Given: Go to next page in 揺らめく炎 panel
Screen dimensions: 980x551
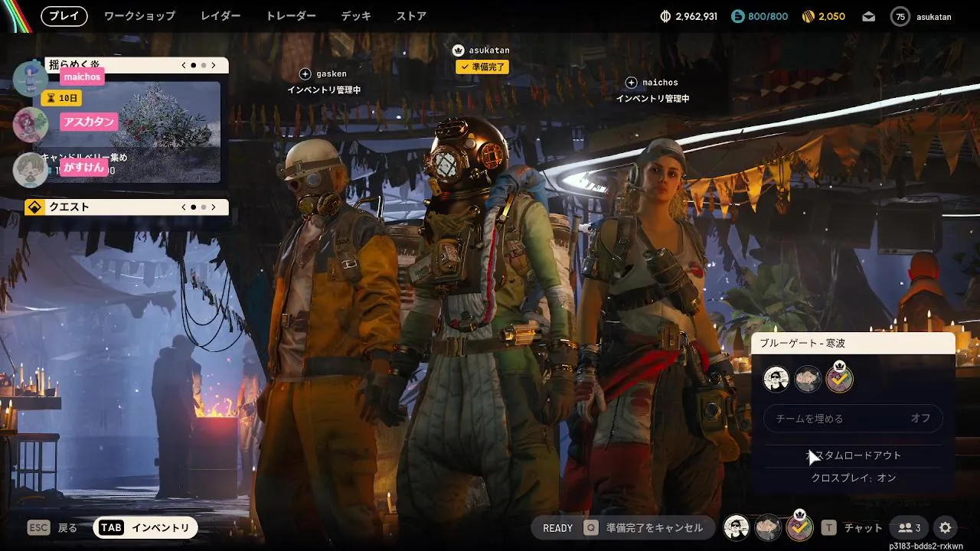Looking at the screenshot, I should point(214,66).
